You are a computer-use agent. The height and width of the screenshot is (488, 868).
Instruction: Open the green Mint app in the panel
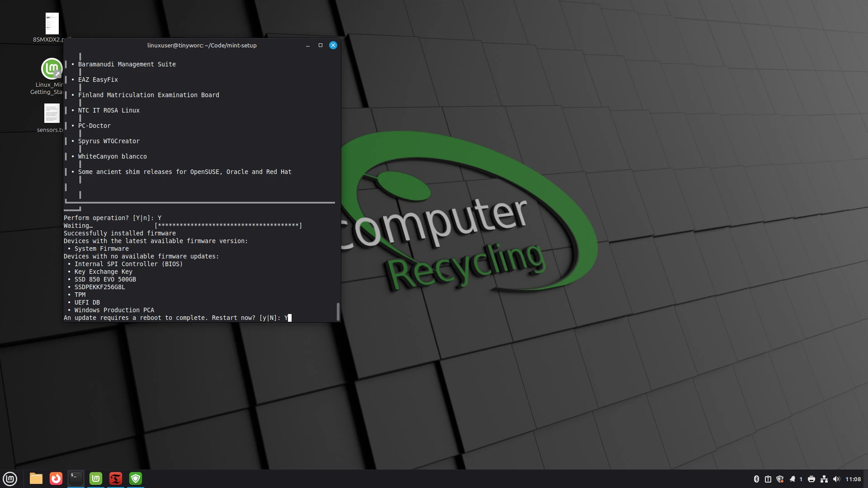[x=96, y=479]
